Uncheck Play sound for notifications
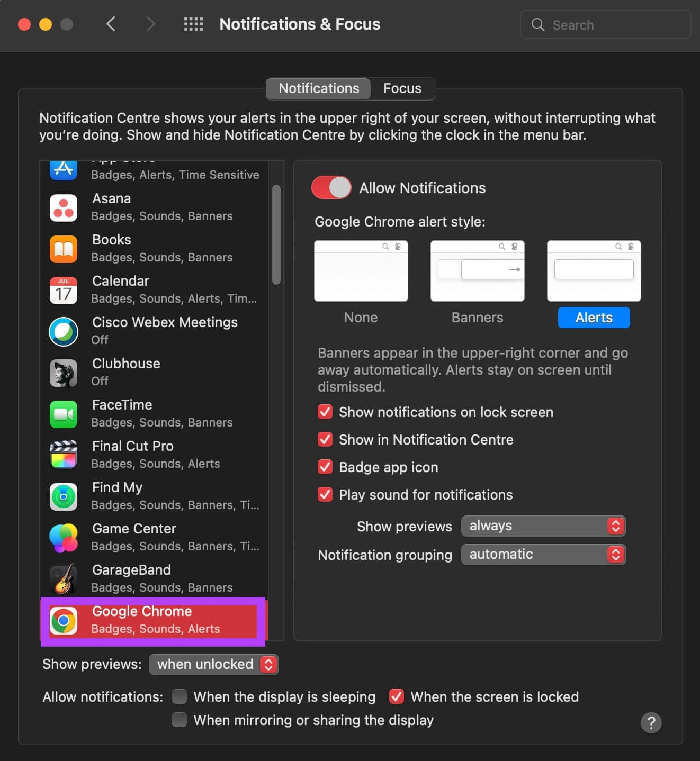700x761 pixels. coord(325,494)
